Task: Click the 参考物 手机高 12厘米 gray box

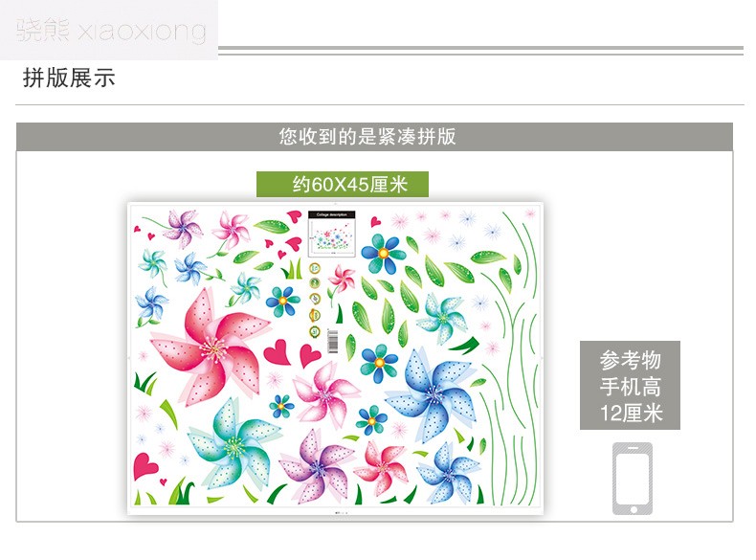Action: (630, 386)
